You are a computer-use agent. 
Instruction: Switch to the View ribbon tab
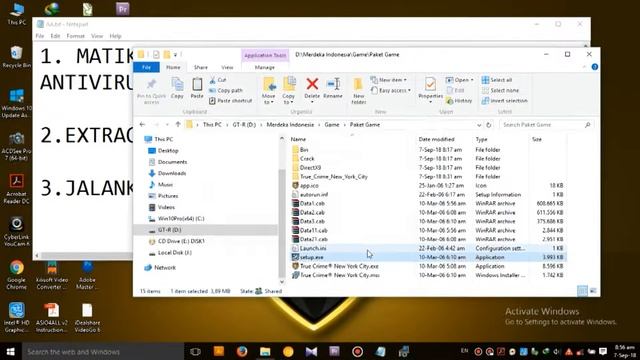227,67
